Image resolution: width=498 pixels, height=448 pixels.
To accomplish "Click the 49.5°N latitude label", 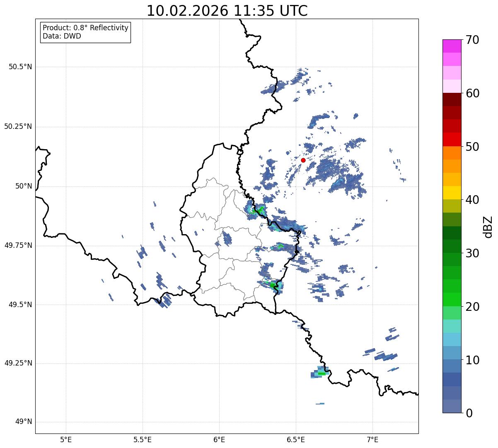I will pos(20,305).
